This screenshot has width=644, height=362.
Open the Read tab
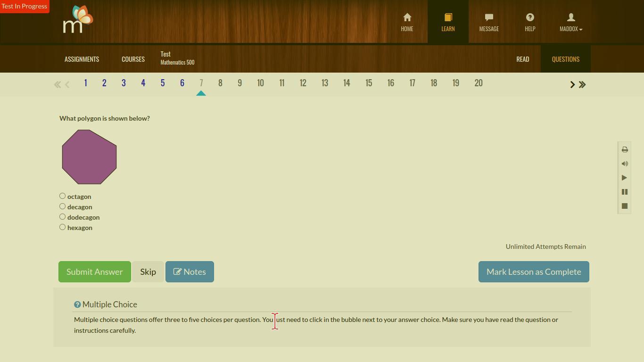tap(522, 59)
